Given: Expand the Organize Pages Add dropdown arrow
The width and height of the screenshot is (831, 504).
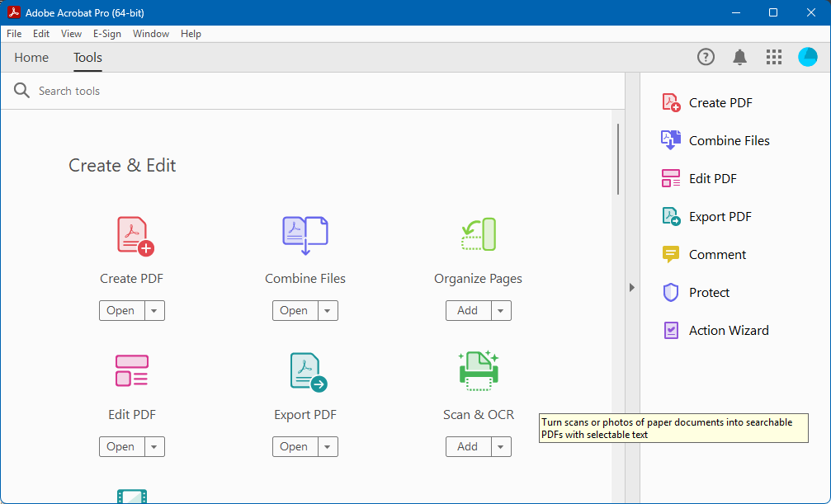Looking at the screenshot, I should [500, 310].
